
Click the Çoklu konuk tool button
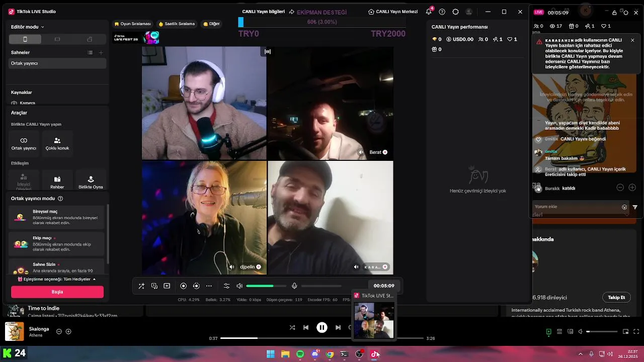click(57, 144)
